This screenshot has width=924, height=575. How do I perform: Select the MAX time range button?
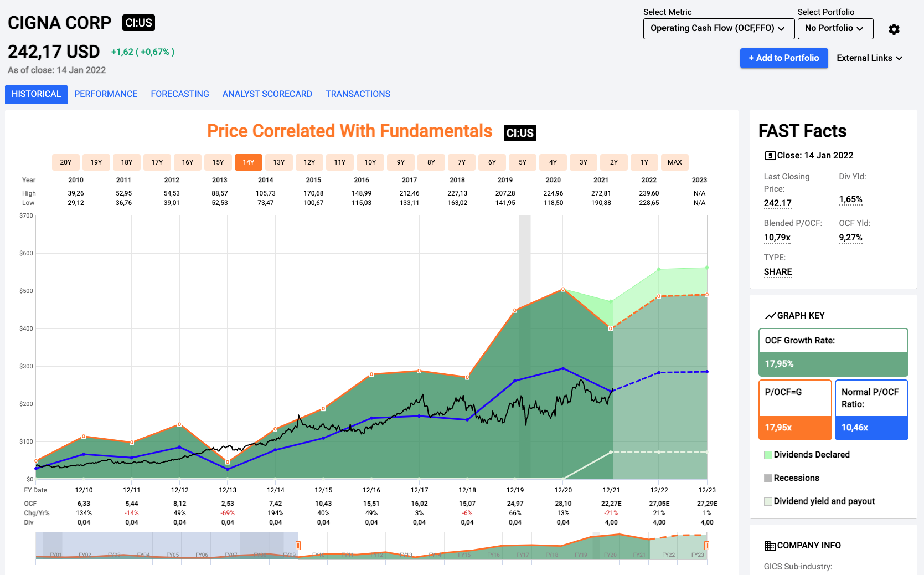pos(674,162)
